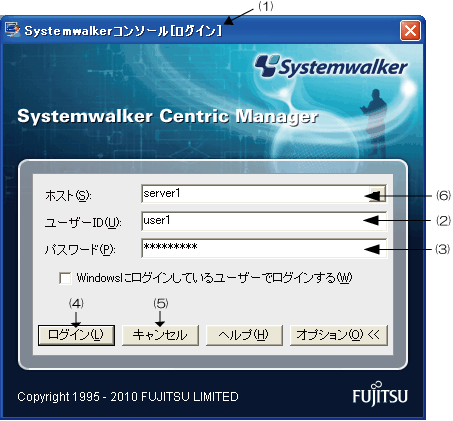Collapse options with the オプション(O) << button
The width and height of the screenshot is (453, 421).
[x=339, y=335]
